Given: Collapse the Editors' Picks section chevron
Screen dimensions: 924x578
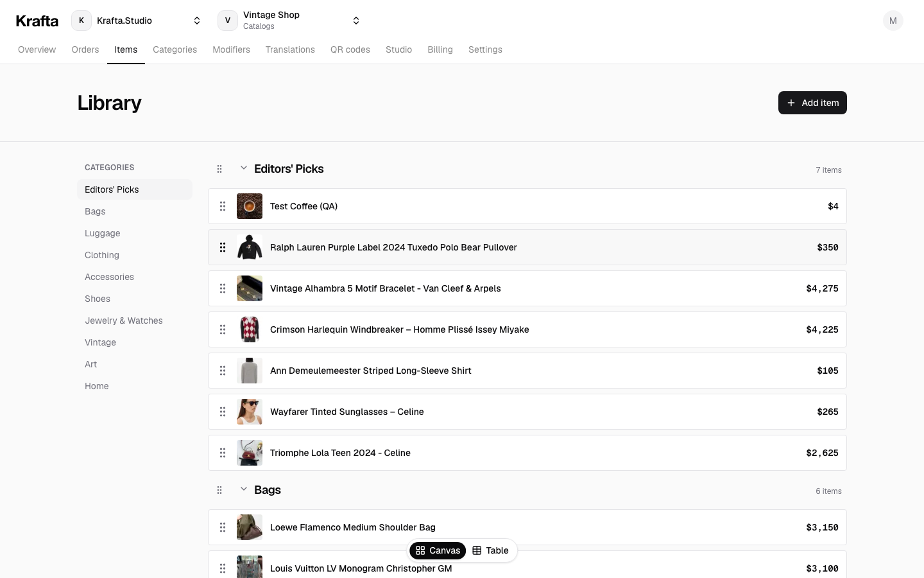Looking at the screenshot, I should (x=244, y=168).
